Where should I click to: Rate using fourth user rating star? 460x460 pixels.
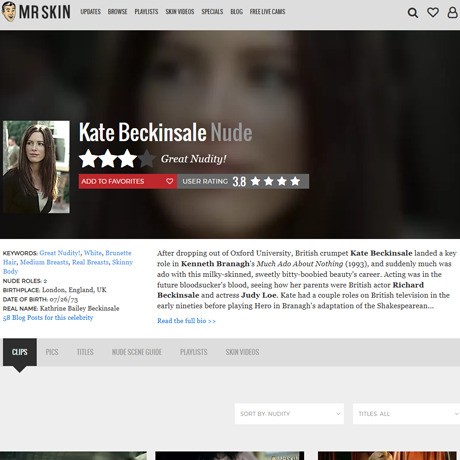click(295, 181)
